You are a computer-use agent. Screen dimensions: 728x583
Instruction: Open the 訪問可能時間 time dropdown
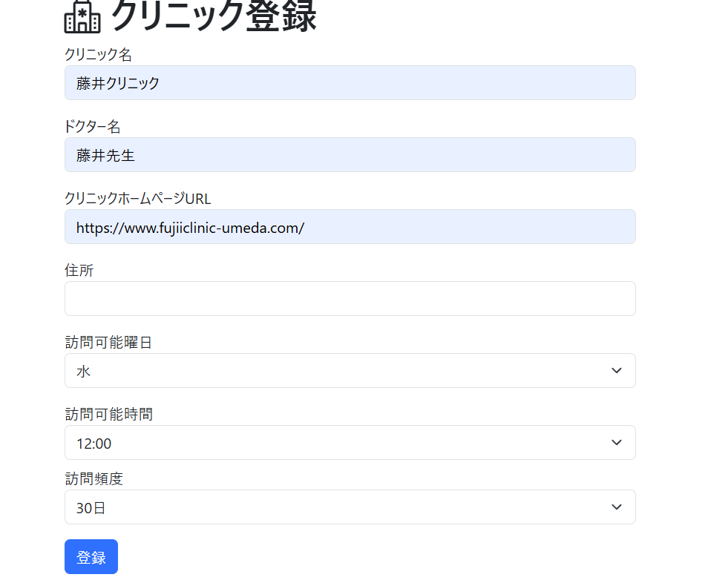click(x=350, y=442)
